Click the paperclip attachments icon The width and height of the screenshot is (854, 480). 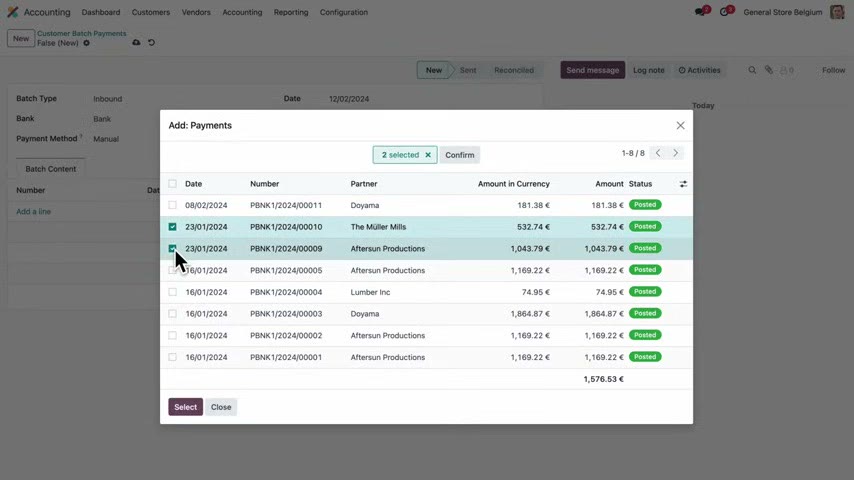click(768, 70)
